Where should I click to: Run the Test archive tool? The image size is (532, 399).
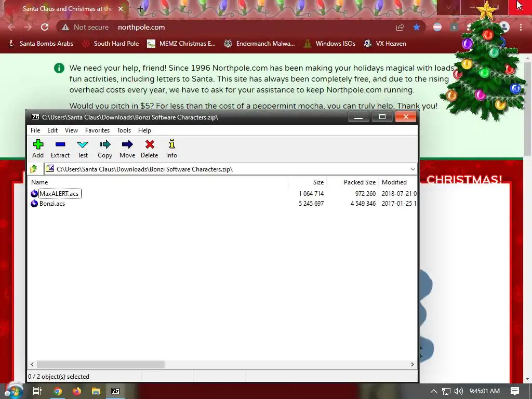[83, 149]
